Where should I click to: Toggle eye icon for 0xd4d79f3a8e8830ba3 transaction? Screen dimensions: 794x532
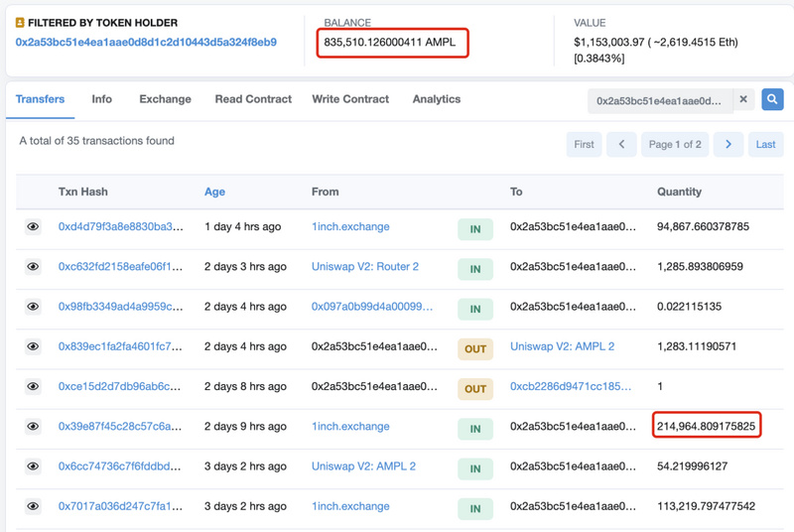point(33,226)
